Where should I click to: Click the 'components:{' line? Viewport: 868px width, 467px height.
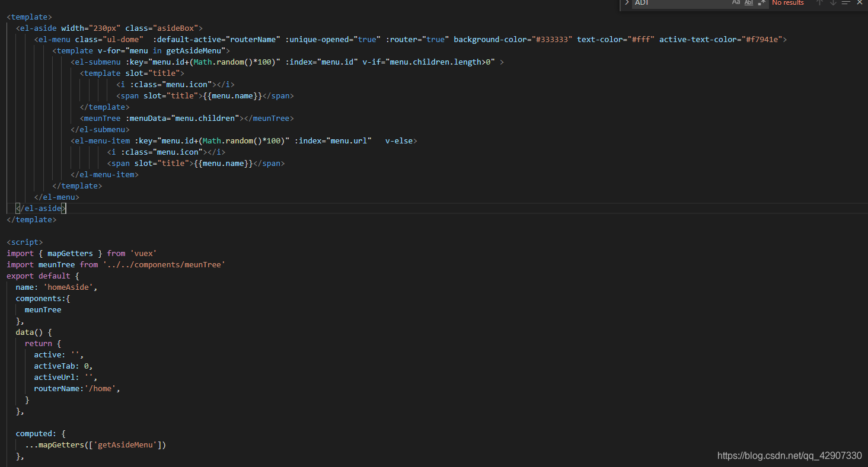(43, 298)
